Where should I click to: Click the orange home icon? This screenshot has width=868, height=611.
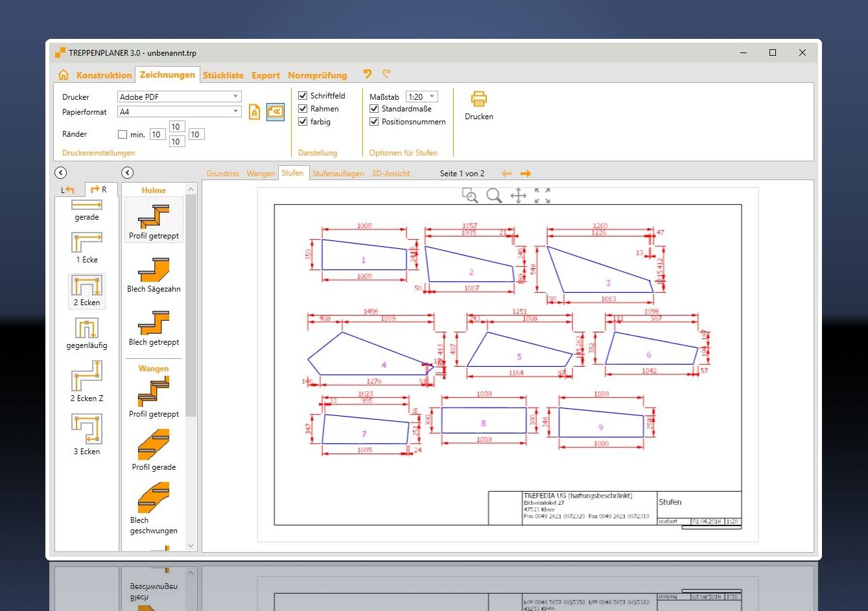tap(64, 75)
